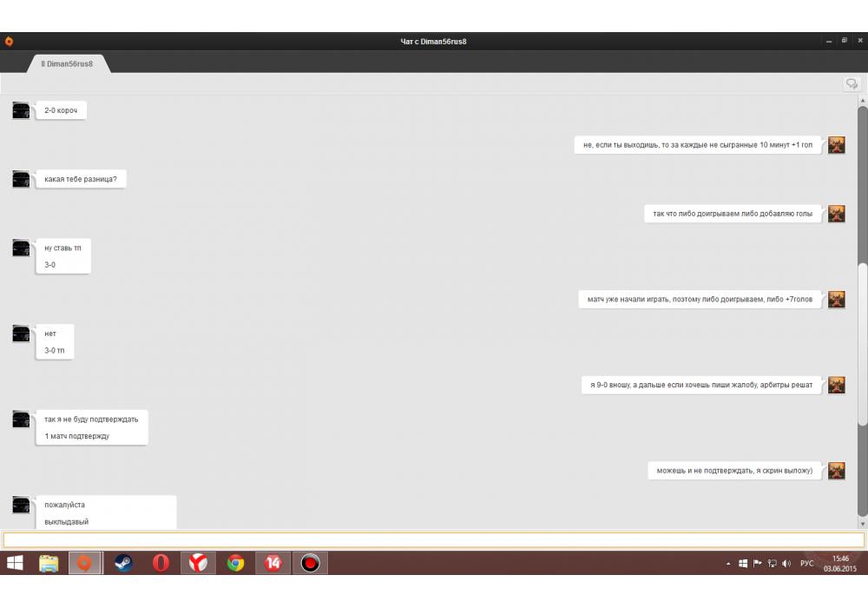This screenshot has height=608, width=868.
Task: Show hidden system tray icons
Action: pyautogui.click(x=728, y=564)
